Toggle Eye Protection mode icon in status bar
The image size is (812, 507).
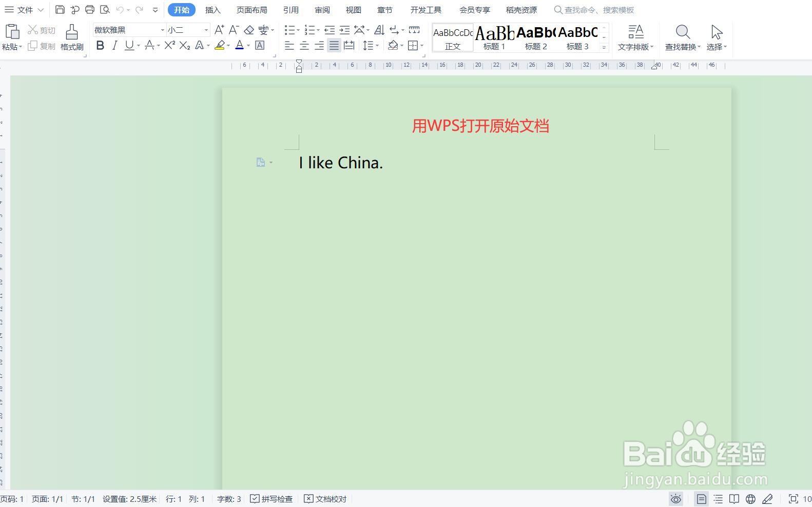click(x=676, y=499)
